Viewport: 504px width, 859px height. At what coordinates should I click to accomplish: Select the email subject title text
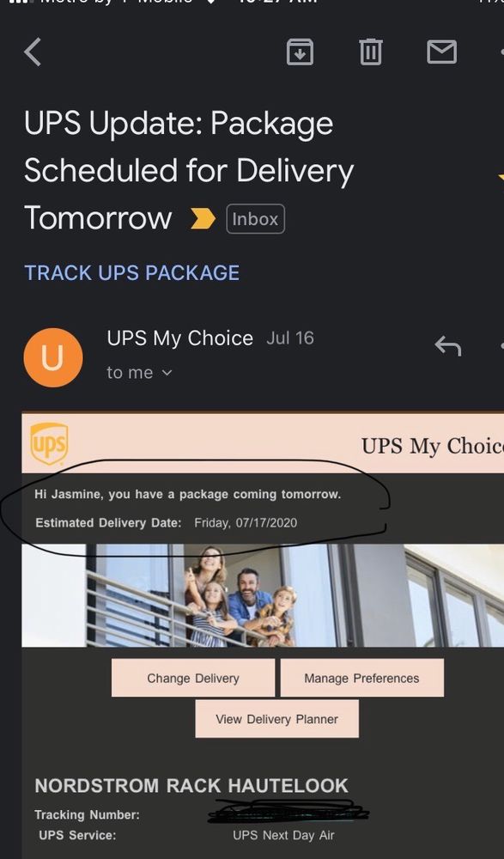coord(189,170)
